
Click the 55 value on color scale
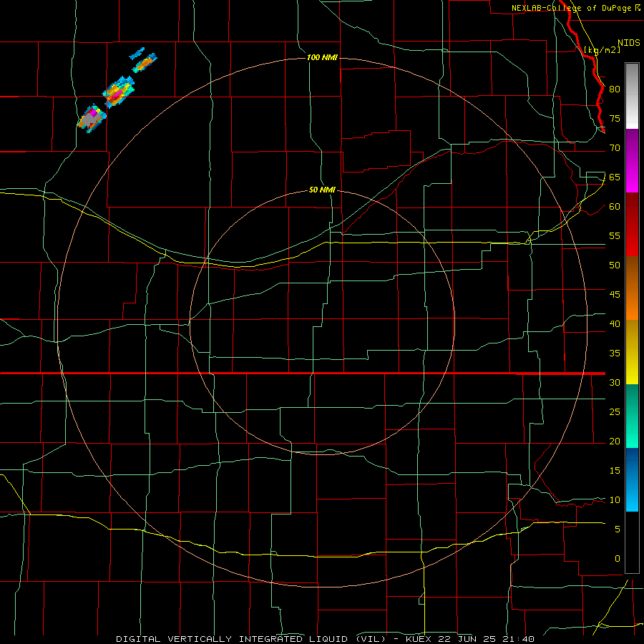coord(615,235)
